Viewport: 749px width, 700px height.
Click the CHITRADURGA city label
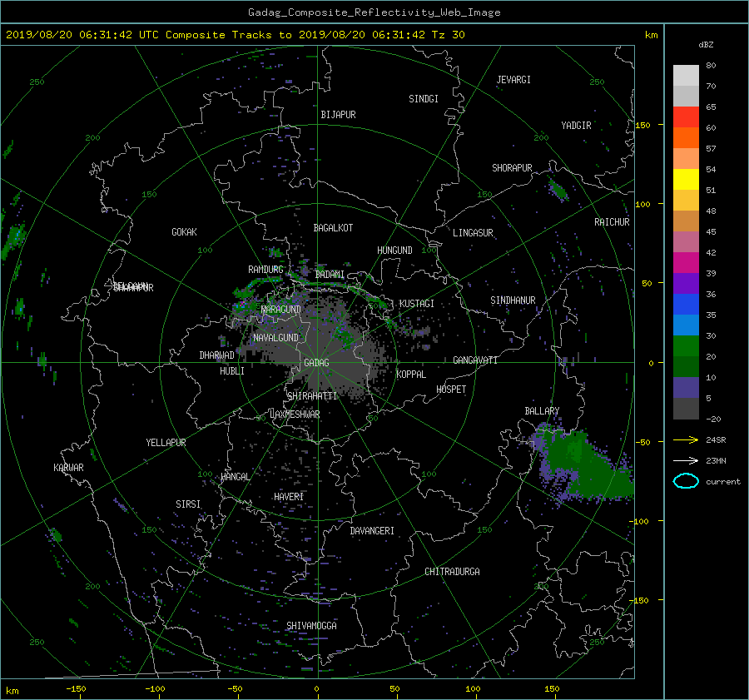tap(453, 572)
